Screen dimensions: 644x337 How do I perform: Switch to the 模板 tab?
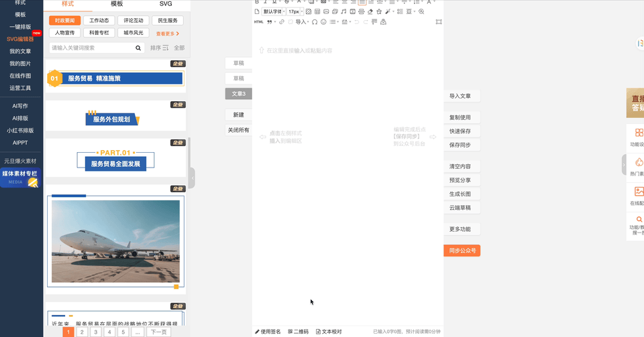(117, 4)
